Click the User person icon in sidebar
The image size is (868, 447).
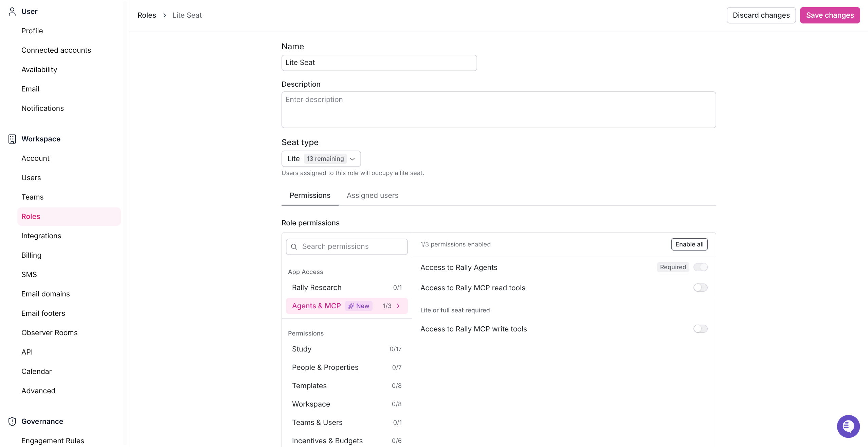click(12, 12)
